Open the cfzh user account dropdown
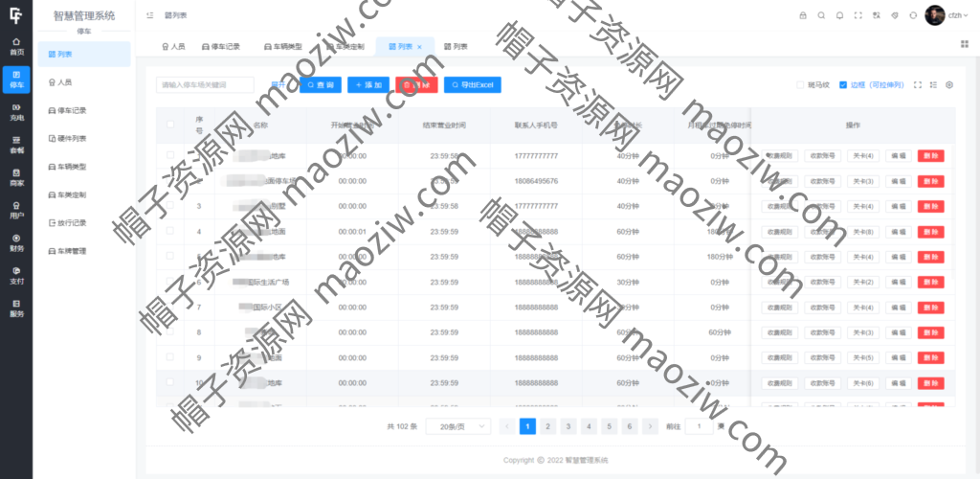Image resolution: width=980 pixels, height=479 pixels. tap(957, 15)
